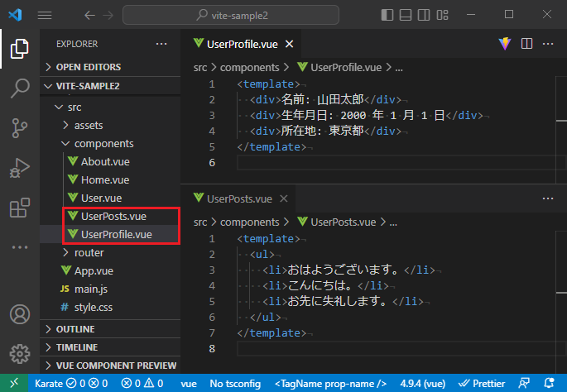Toggle the secondary side bar layout icon

pyautogui.click(x=424, y=15)
